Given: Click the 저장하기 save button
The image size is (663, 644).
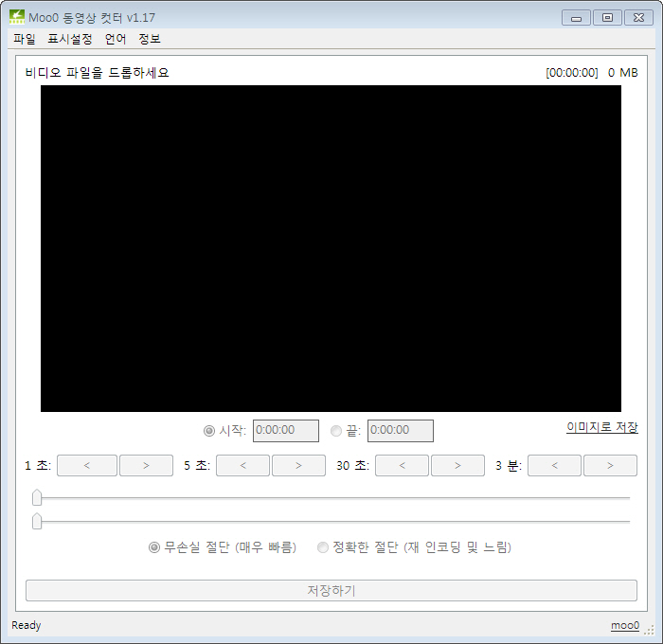Looking at the screenshot, I should click(331, 590).
